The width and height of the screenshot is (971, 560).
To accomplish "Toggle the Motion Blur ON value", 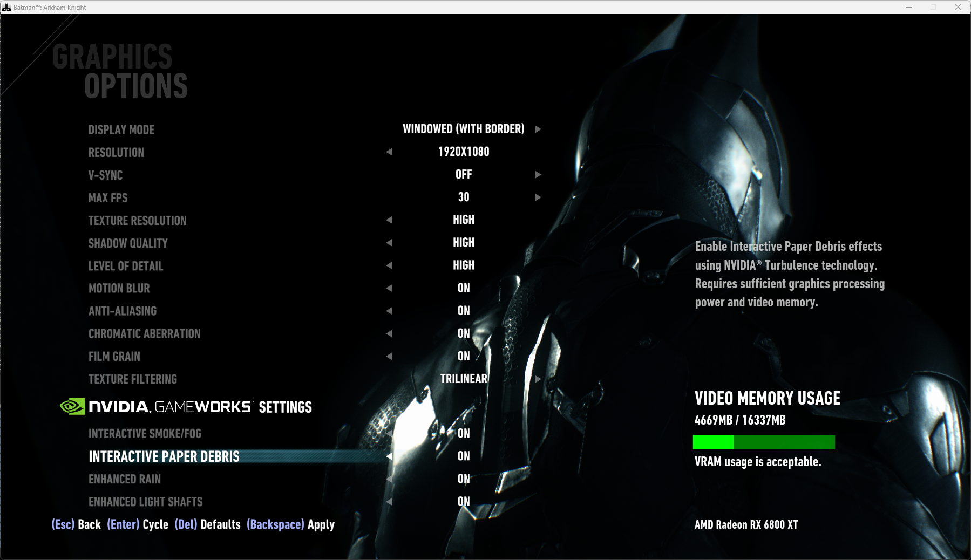I will pos(464,288).
